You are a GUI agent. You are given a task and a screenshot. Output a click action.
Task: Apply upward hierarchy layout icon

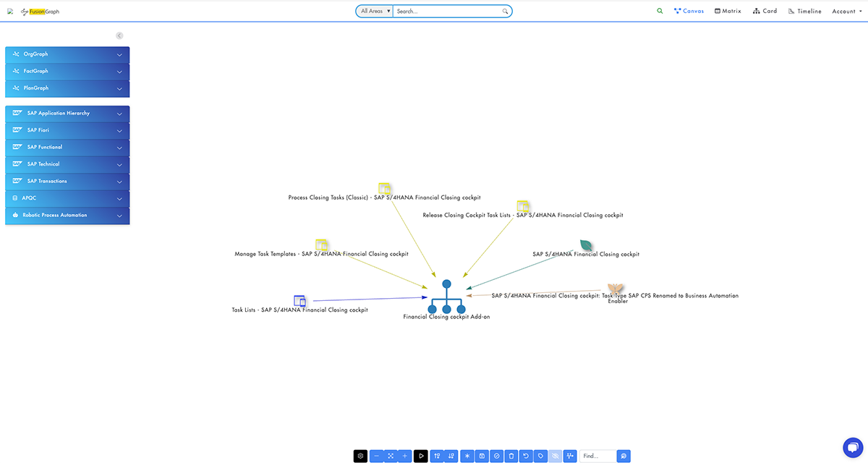tap(437, 456)
